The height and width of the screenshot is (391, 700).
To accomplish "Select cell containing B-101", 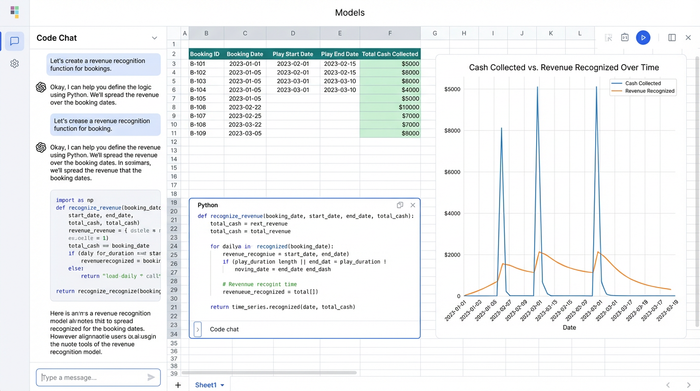I will [x=206, y=64].
